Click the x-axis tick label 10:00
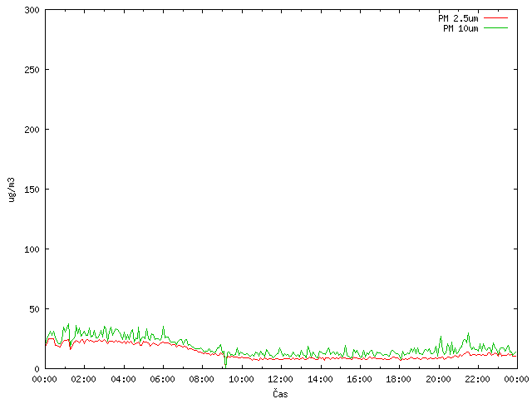This screenshot has height=399, width=532. tap(241, 379)
